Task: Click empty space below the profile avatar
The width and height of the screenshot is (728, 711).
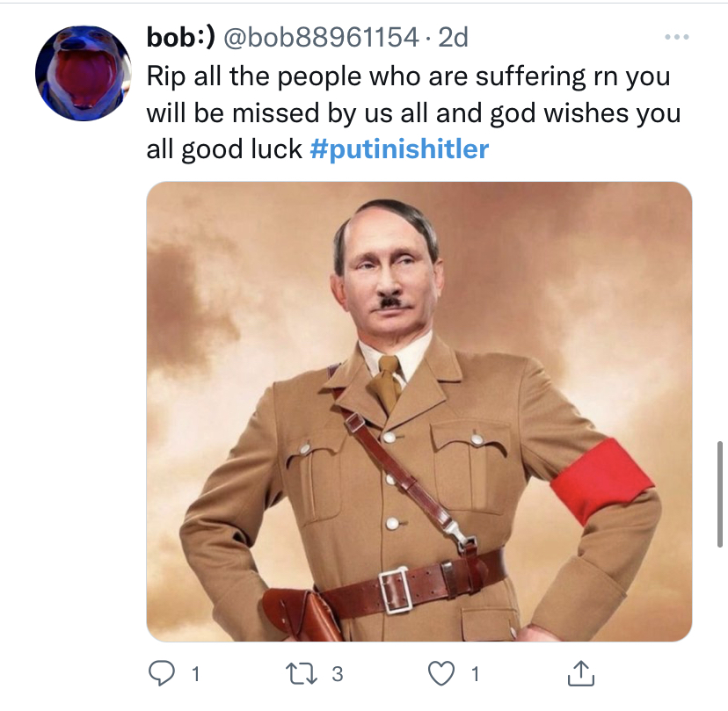Action: [83, 352]
